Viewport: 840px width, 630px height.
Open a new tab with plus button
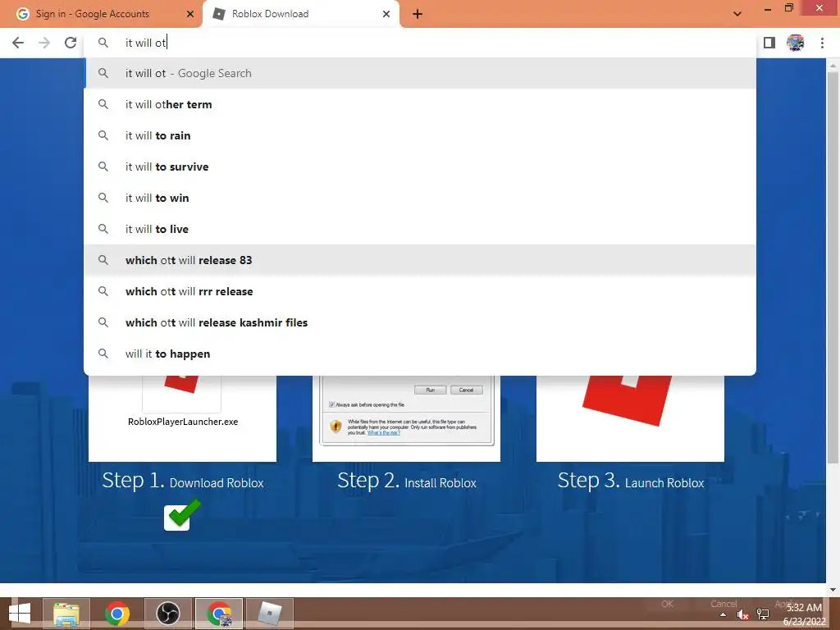(418, 14)
